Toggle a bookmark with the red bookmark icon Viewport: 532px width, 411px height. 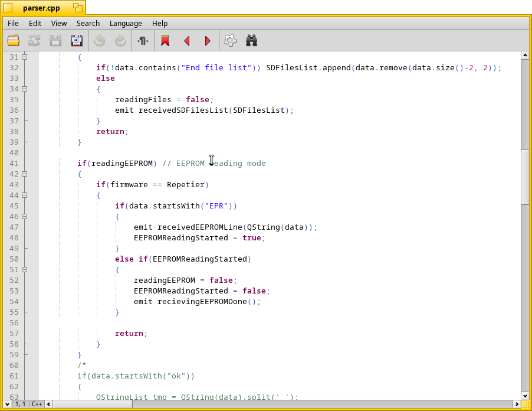coord(165,40)
